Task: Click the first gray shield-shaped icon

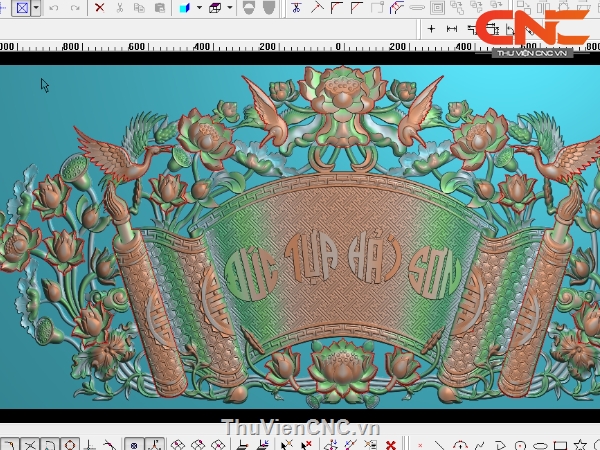Action: pyautogui.click(x=248, y=8)
